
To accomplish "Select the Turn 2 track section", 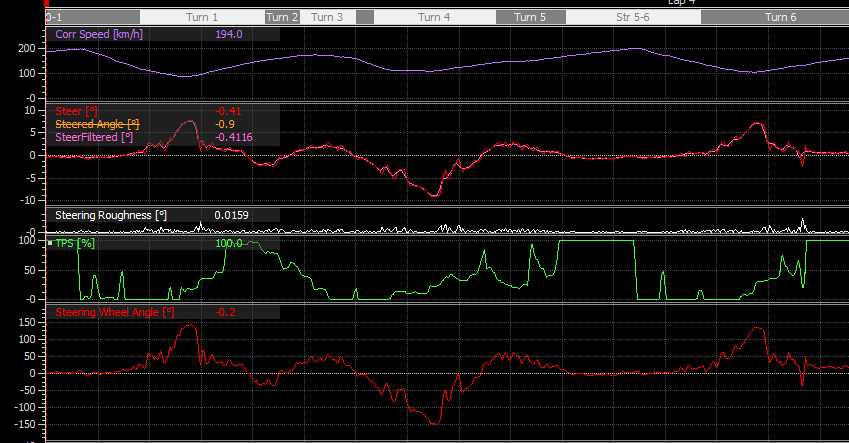I will tap(282, 17).
